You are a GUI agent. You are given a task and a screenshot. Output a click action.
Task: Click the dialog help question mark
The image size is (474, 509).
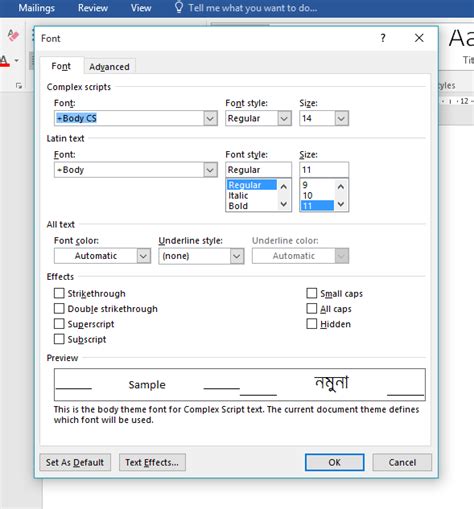pyautogui.click(x=383, y=38)
